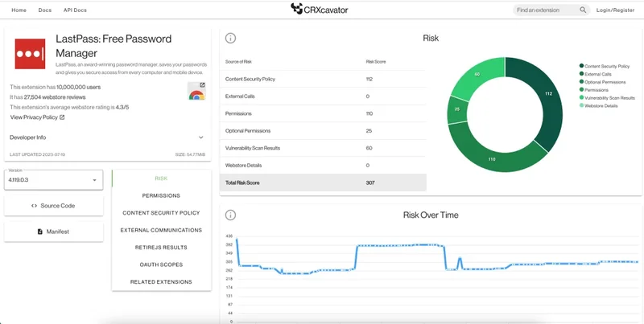Viewport: 644px width, 324px height.
Task: Open the Version 4.119.0.3 dropdown
Action: coord(53,180)
